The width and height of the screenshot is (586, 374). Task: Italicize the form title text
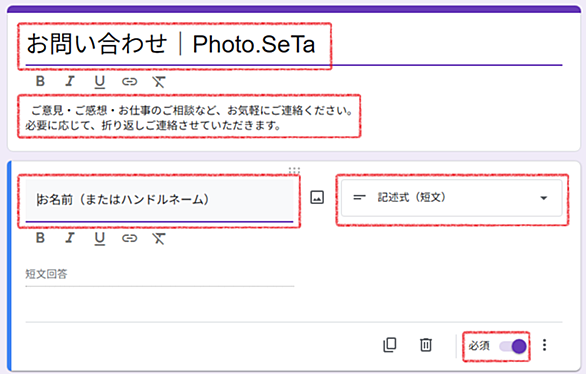point(70,81)
